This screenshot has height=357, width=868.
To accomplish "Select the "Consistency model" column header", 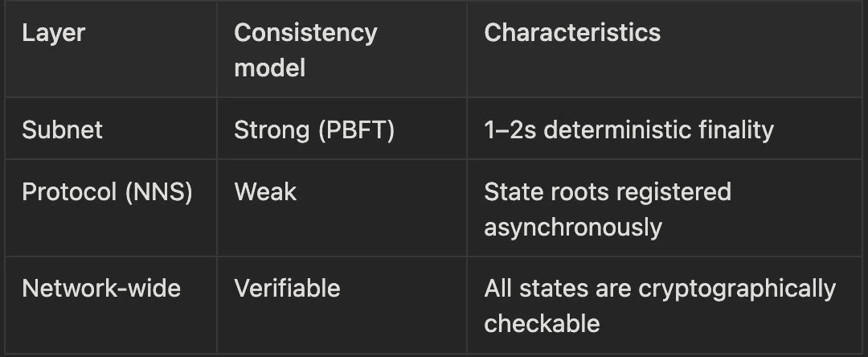I will (305, 50).
